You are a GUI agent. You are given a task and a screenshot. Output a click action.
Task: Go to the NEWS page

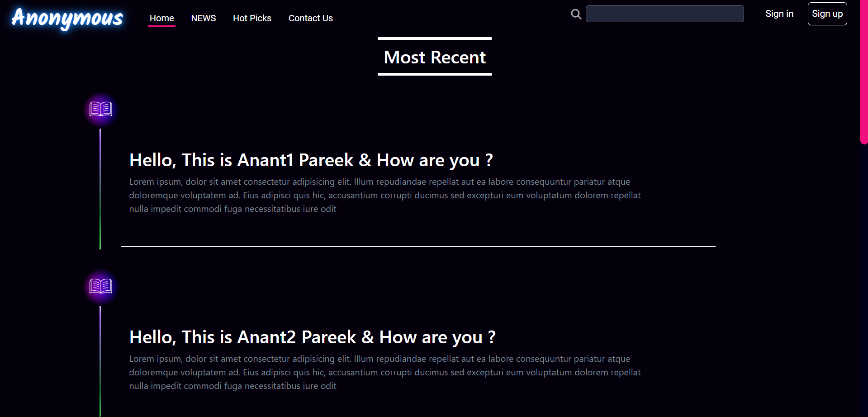(204, 18)
